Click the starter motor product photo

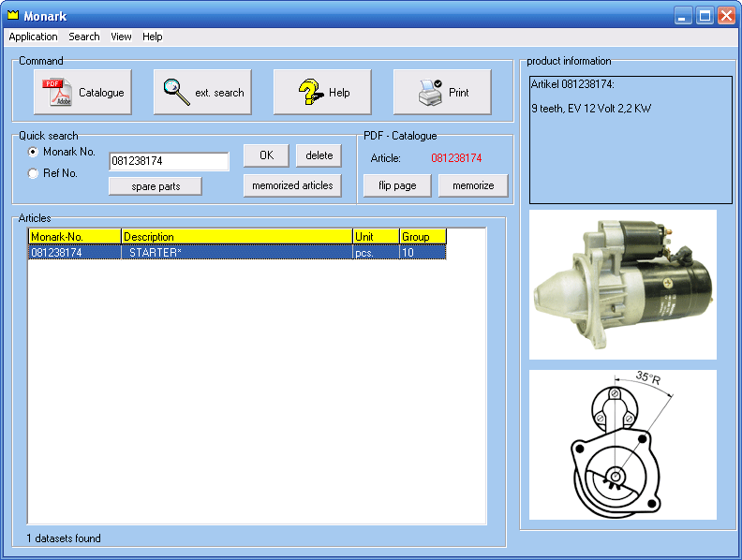(623, 285)
